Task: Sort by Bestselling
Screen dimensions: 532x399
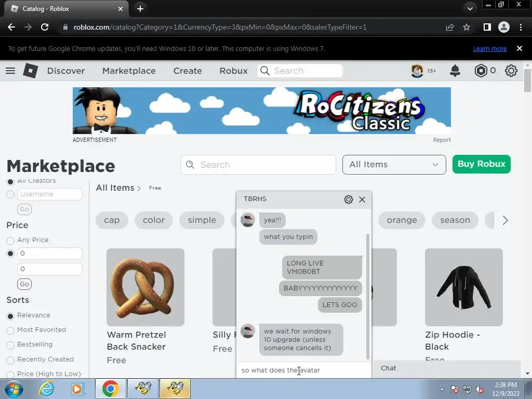Action: (10, 345)
